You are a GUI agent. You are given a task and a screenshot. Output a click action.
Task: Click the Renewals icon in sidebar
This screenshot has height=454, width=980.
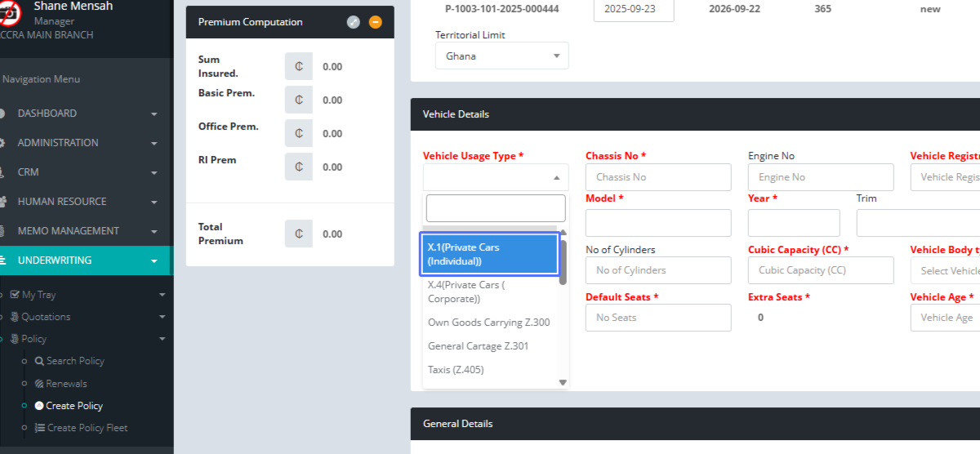point(39,384)
